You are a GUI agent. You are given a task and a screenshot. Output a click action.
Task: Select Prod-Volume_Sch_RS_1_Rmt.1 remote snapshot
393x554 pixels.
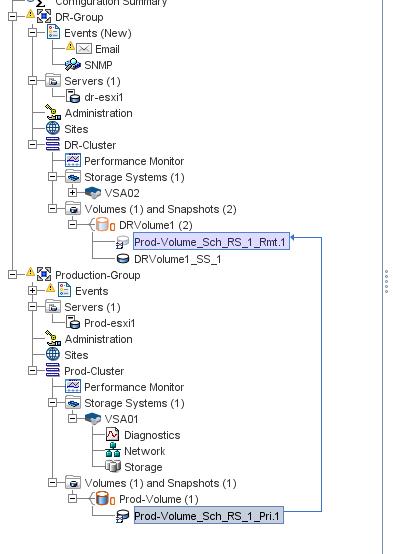tap(211, 242)
